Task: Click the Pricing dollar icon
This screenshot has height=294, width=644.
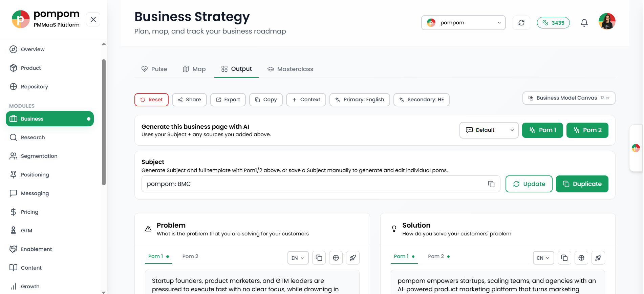Action: click(13, 212)
